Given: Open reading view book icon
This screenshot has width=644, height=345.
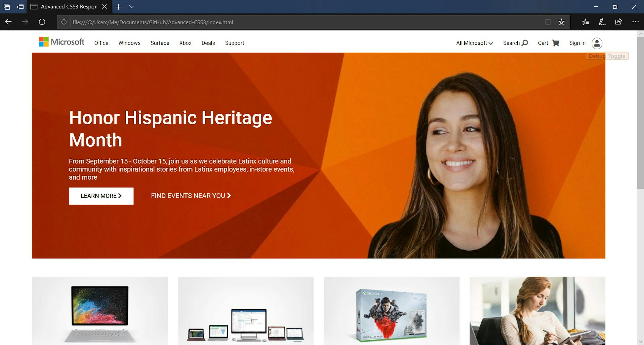Looking at the screenshot, I should [x=548, y=22].
